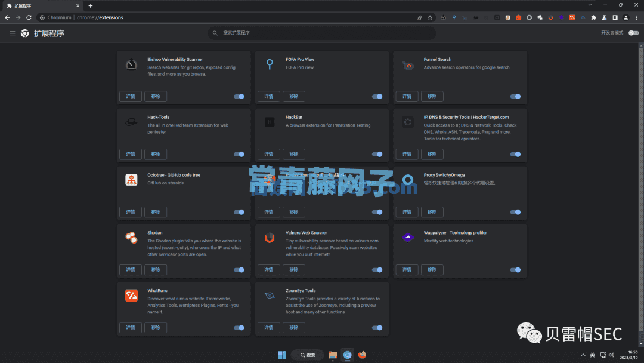
Task: Bookmark this page with the star icon
Action: point(430,18)
